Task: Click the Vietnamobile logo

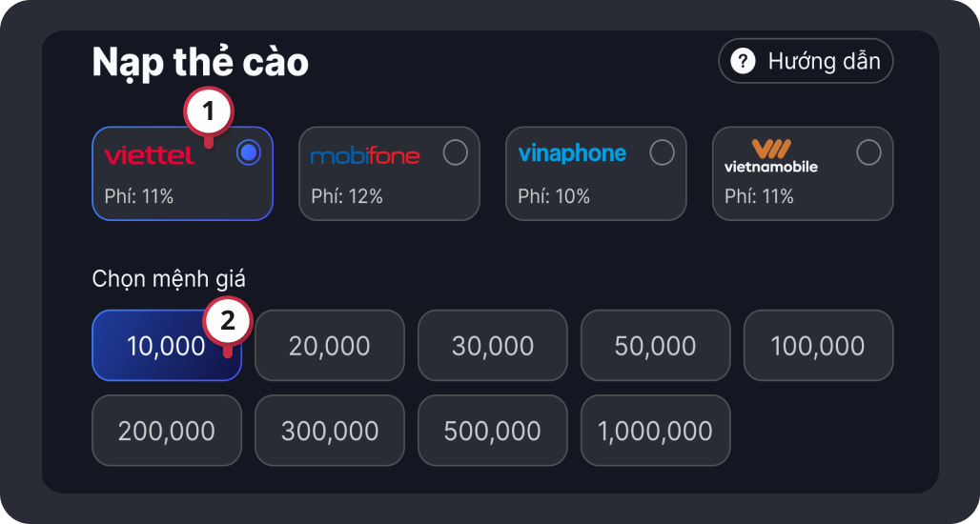Action: (x=770, y=155)
